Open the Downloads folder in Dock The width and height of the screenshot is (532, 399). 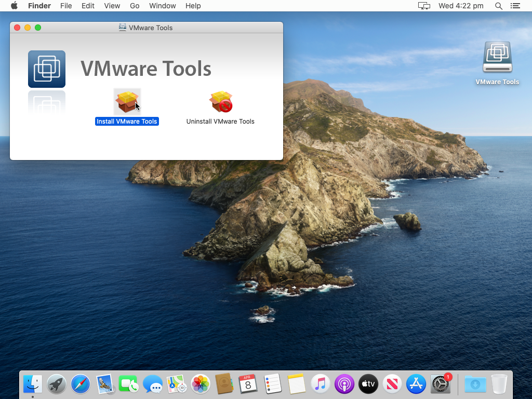(x=475, y=384)
